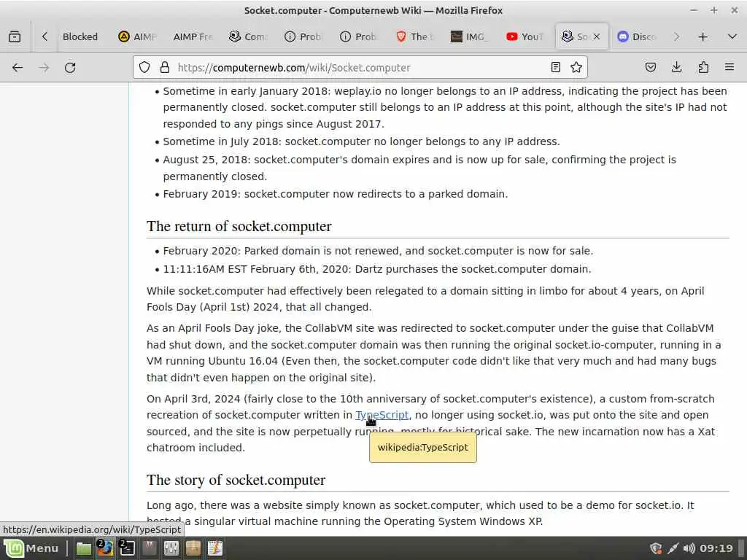Go back one page
Screen dimensions: 747x560
point(18,68)
